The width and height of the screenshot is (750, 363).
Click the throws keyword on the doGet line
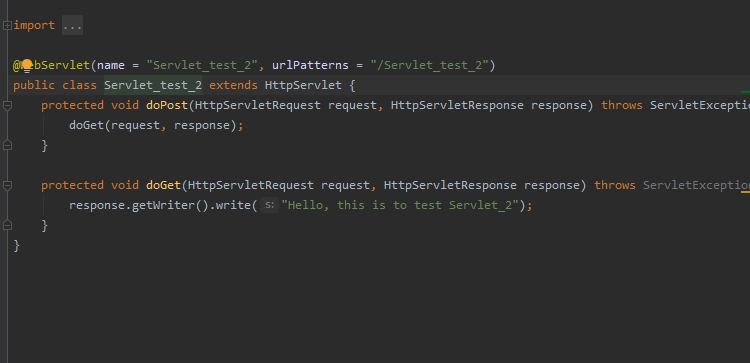(x=615, y=185)
